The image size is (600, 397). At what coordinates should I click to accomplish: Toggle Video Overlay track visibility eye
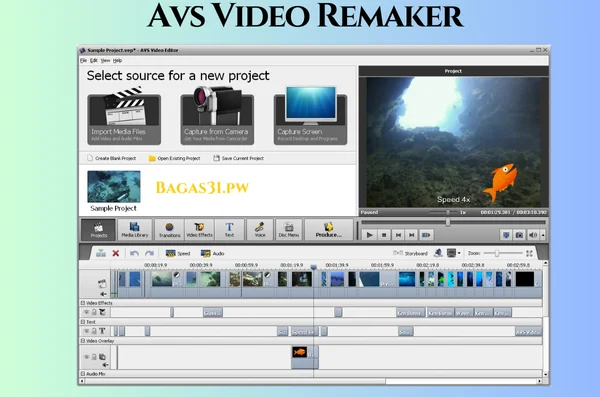point(86,357)
